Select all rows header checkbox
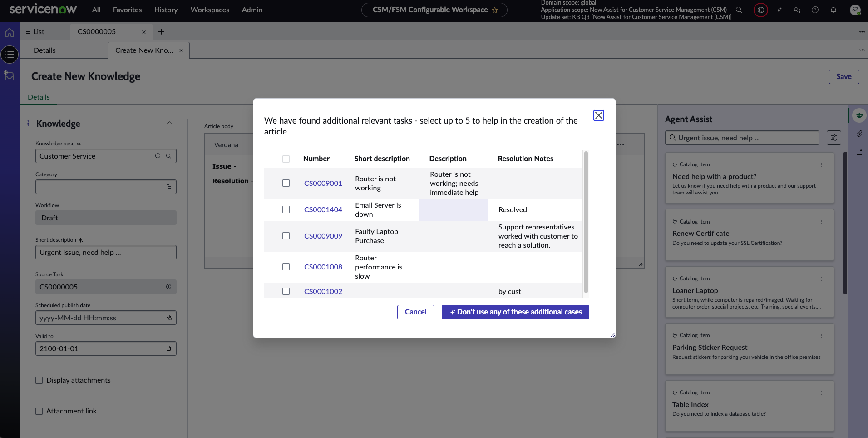The image size is (868, 438). click(x=286, y=159)
